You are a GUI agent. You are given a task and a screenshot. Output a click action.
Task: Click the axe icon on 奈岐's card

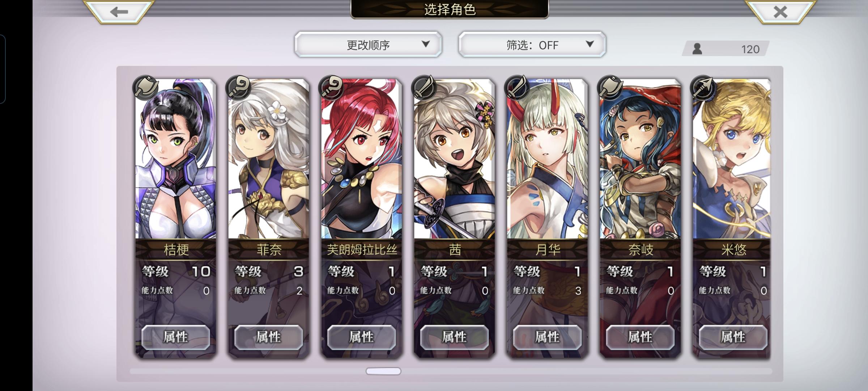[610, 87]
